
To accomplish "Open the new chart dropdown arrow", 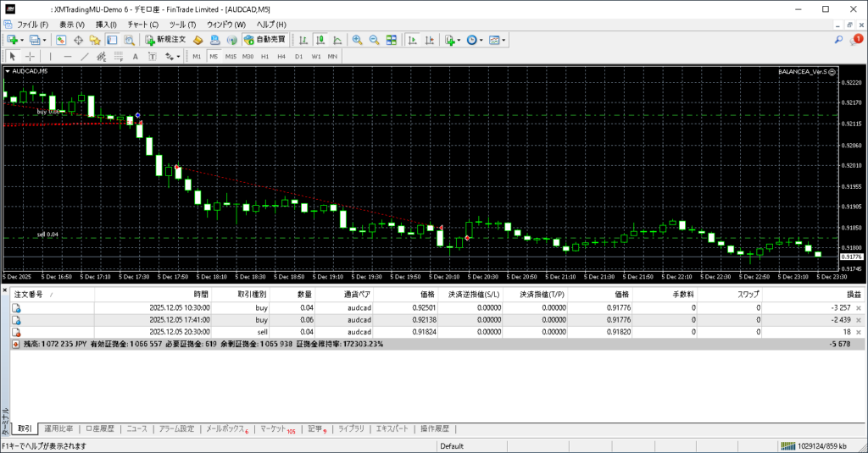I will 21,40.
